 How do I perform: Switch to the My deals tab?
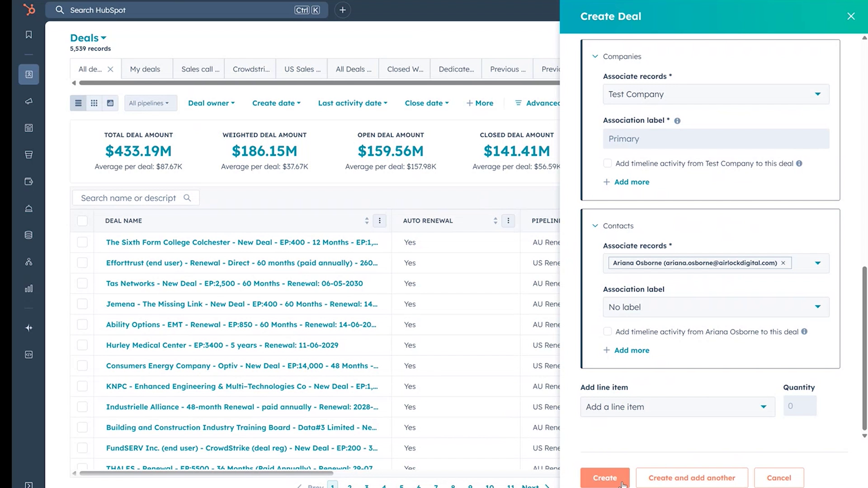tap(145, 69)
